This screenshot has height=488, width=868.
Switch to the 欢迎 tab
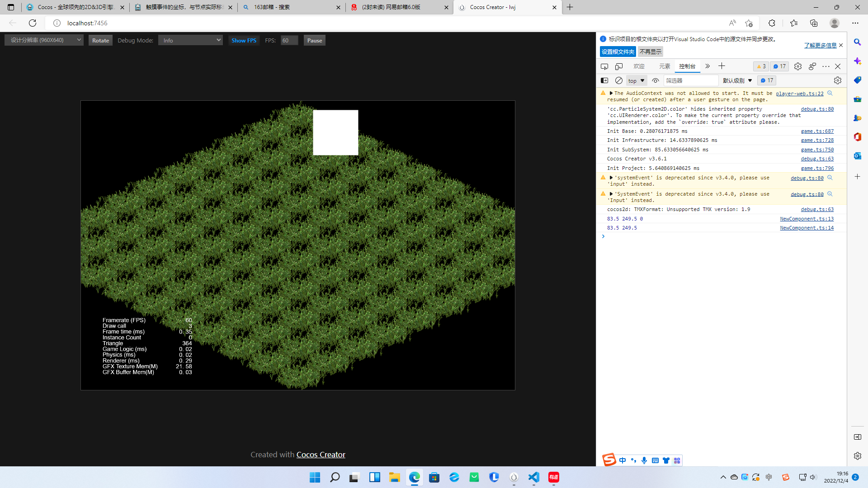tap(639, 66)
